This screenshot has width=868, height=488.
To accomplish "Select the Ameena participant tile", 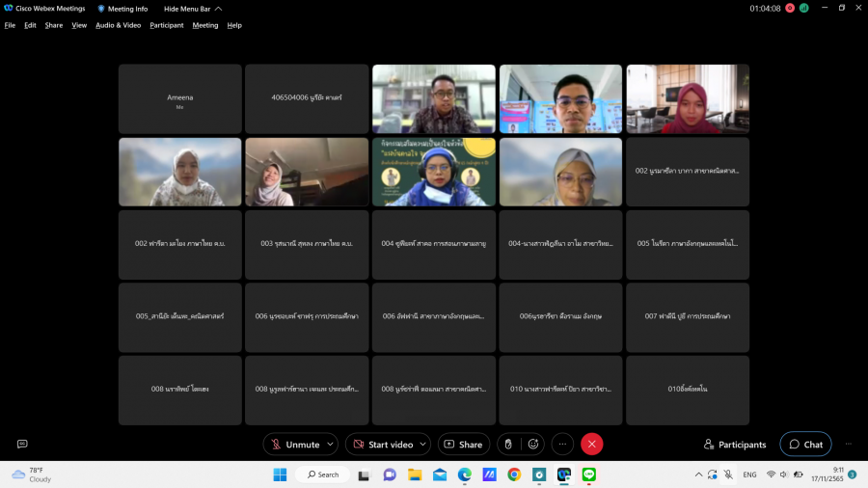I will pyautogui.click(x=179, y=99).
